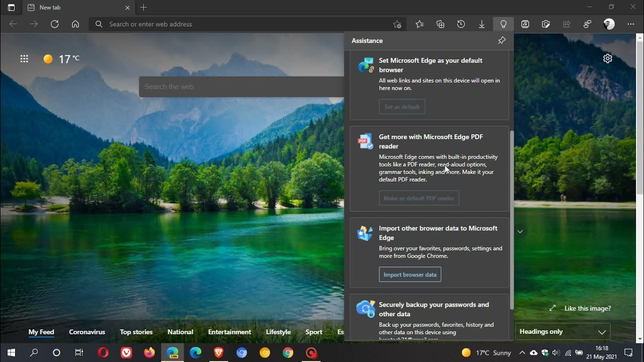Click the Set as default button

[402, 107]
